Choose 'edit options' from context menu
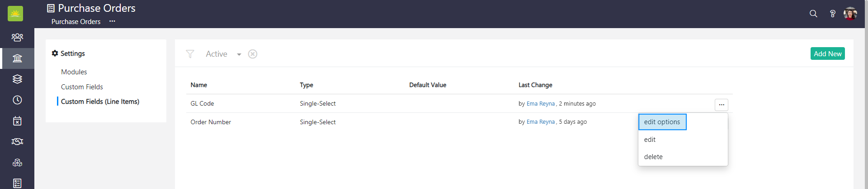Viewport: 868px width, 189px height. coord(662,122)
